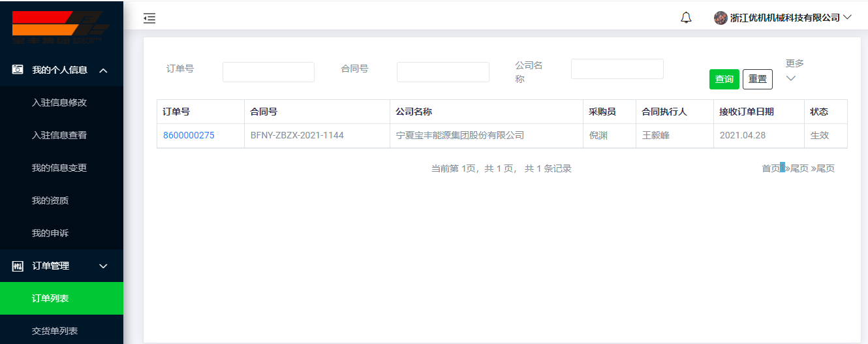Click the 公司名称 search field

point(617,69)
